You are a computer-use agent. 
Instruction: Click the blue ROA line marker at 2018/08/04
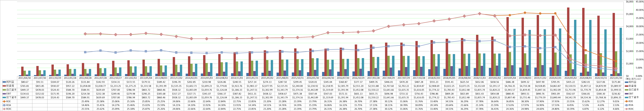click(464, 40)
